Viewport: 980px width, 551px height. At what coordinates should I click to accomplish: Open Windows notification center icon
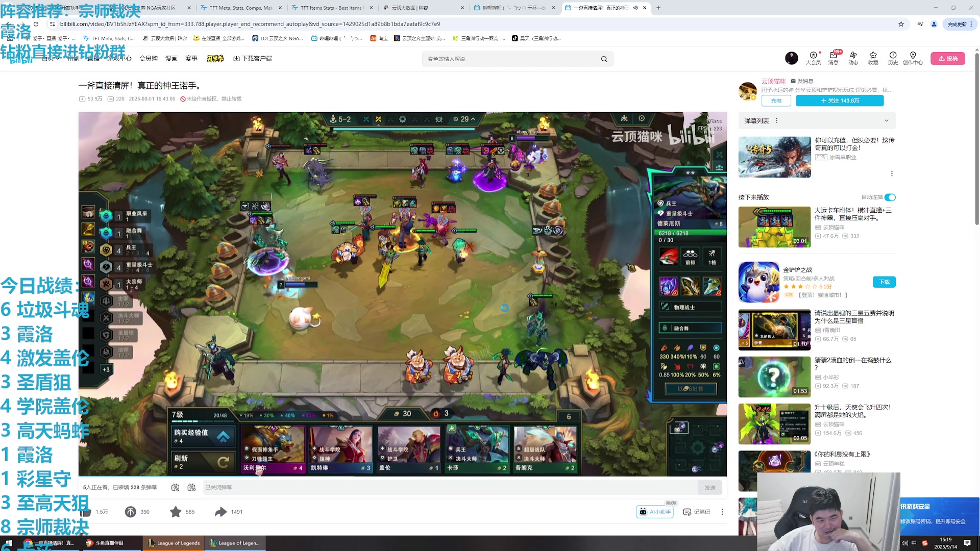click(x=967, y=543)
